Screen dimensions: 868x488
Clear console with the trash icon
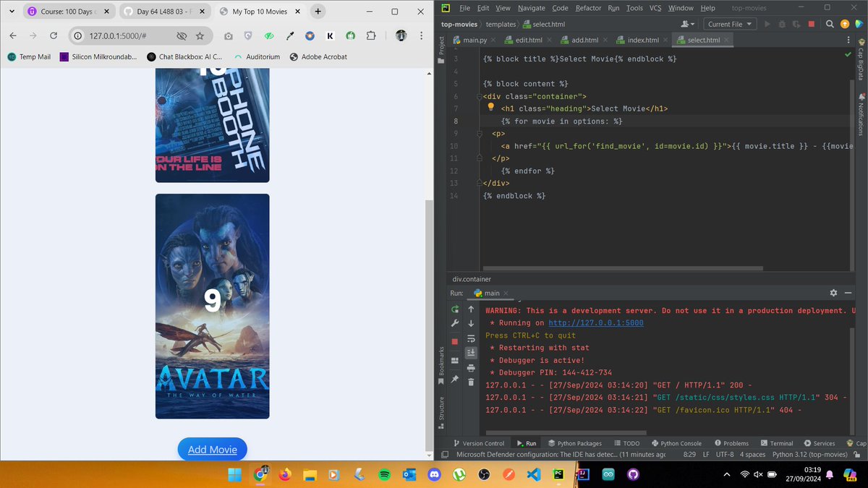(x=471, y=382)
